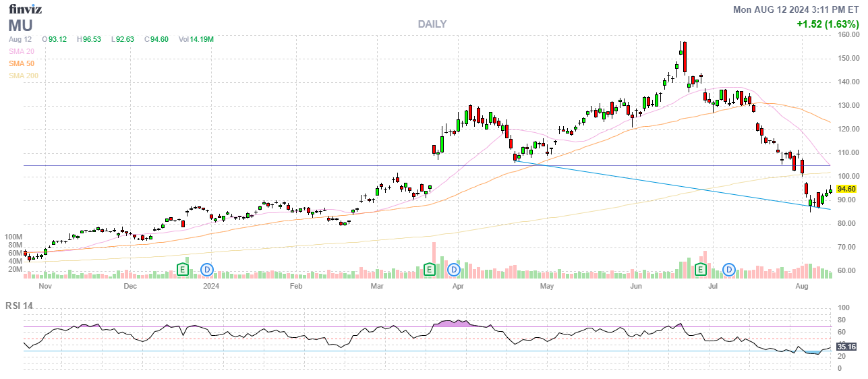Screen dimensions: 868x379
Task: Select the Aug month label on the axis
Action: pos(801,286)
